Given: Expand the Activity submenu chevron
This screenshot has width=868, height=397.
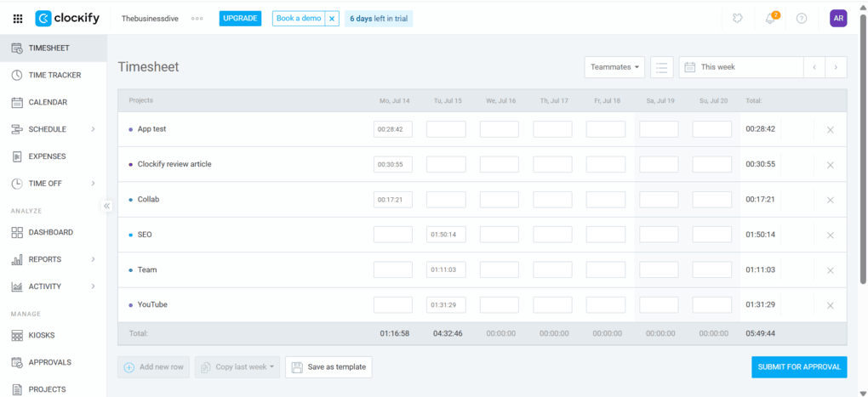Looking at the screenshot, I should 93,286.
